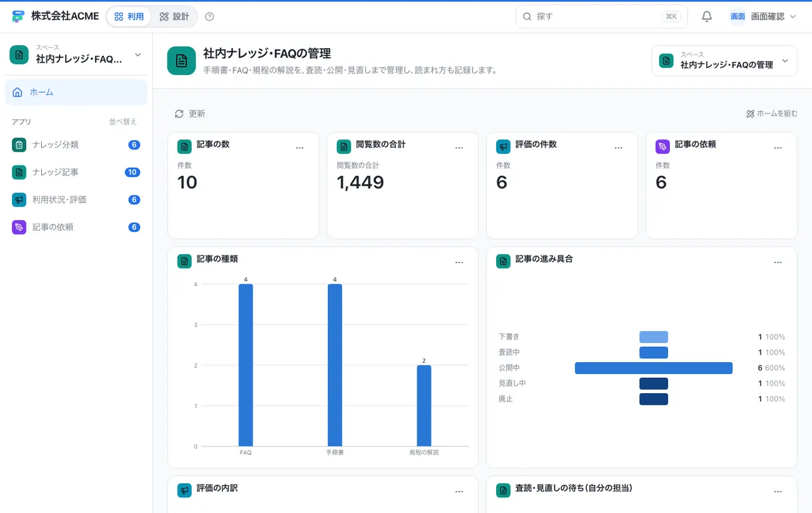Click the 廃止 funnel bar
This screenshot has width=812, height=513.
point(653,399)
